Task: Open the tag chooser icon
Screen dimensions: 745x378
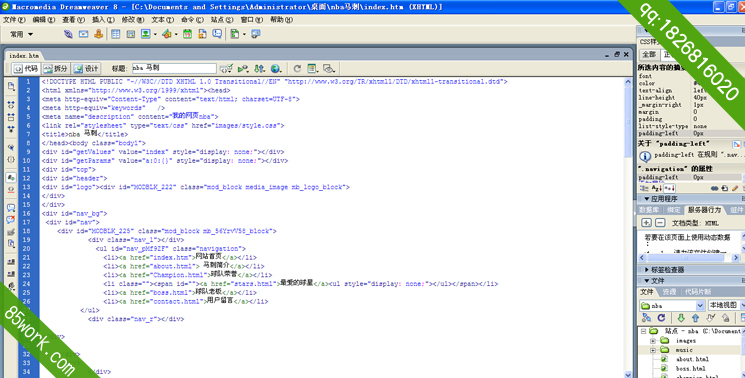Action: coord(256,34)
